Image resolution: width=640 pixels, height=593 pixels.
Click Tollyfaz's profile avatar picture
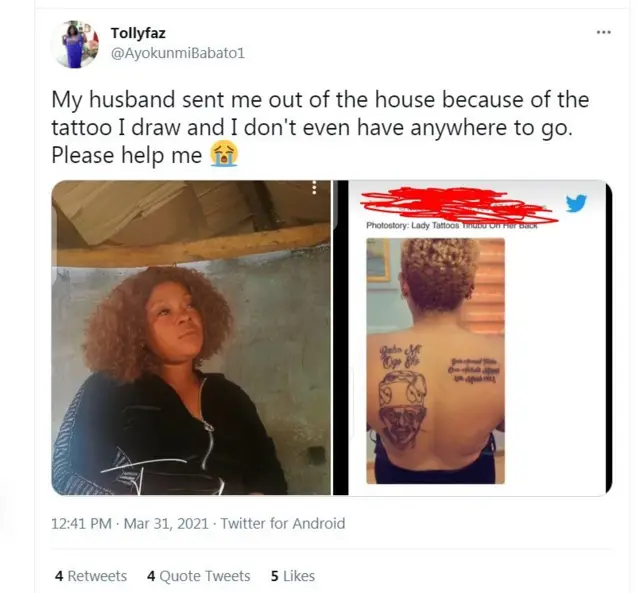(75, 44)
